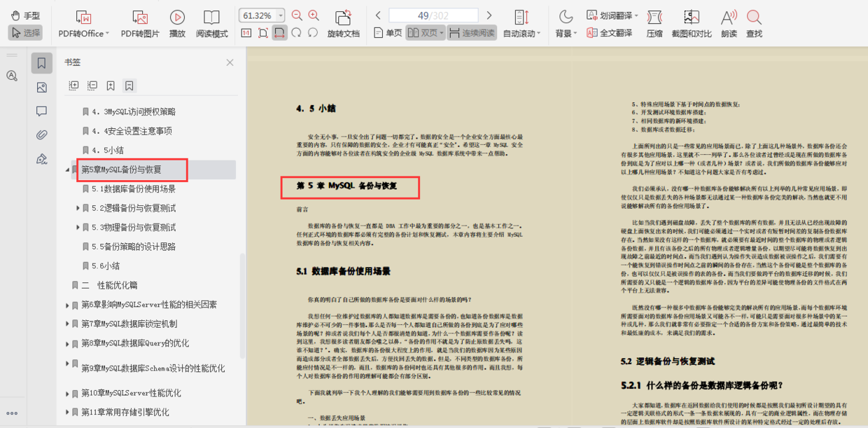The image size is (868, 428).
Task: Show the thumbnails panel icon
Action: (41, 88)
